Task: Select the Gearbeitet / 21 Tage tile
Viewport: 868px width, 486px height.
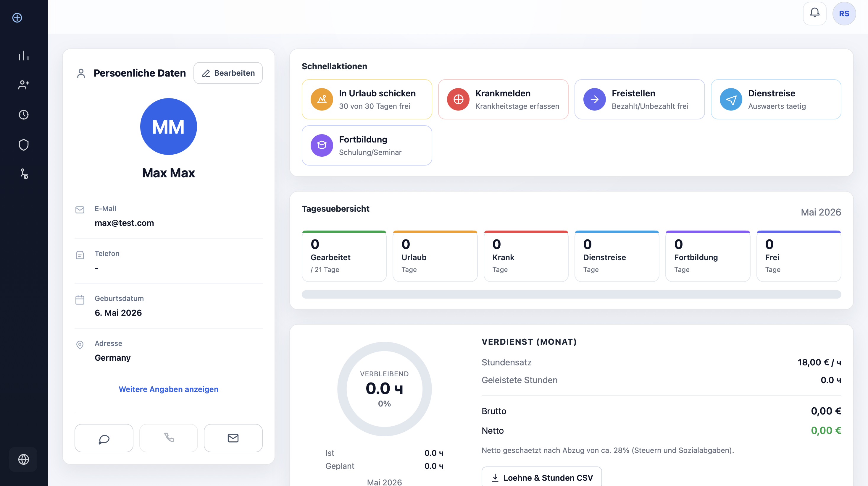Action: pos(344,256)
